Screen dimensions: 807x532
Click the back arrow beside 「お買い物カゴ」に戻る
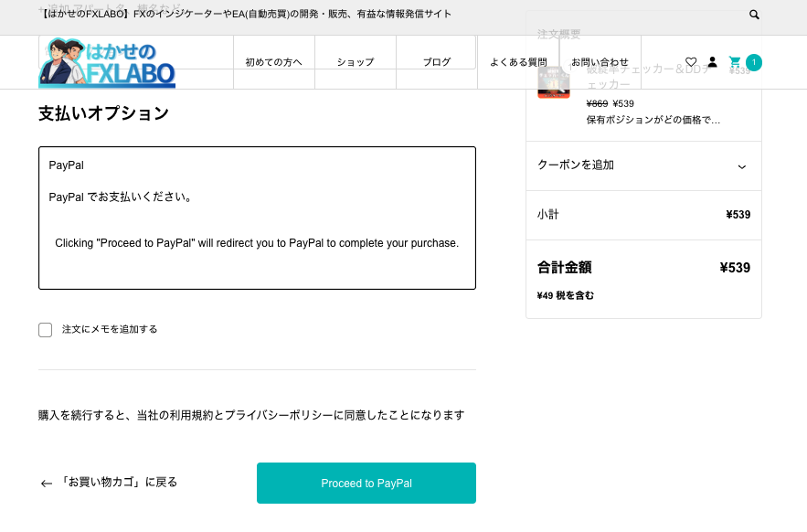tap(47, 484)
